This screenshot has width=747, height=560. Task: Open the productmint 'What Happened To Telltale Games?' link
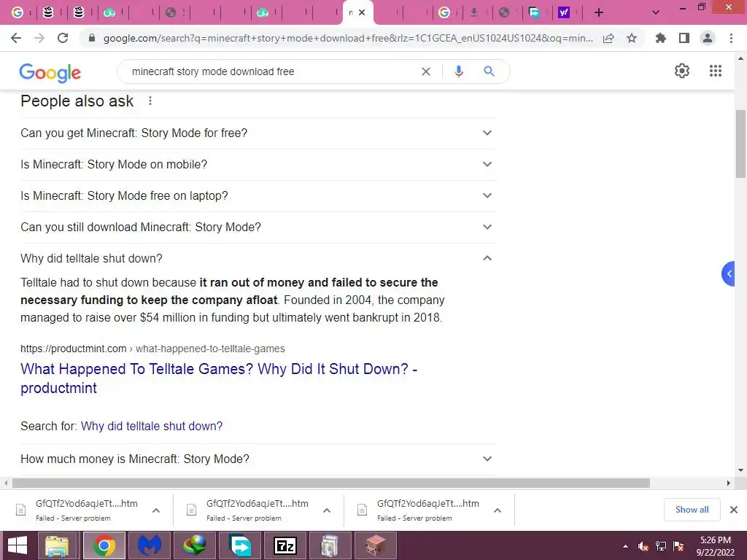(x=219, y=378)
